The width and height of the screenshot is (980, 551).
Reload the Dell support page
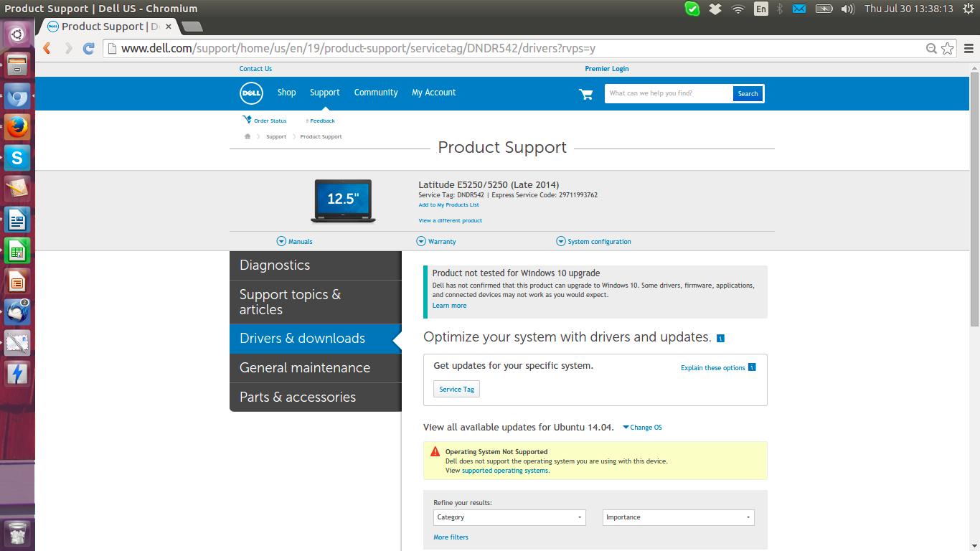89,48
